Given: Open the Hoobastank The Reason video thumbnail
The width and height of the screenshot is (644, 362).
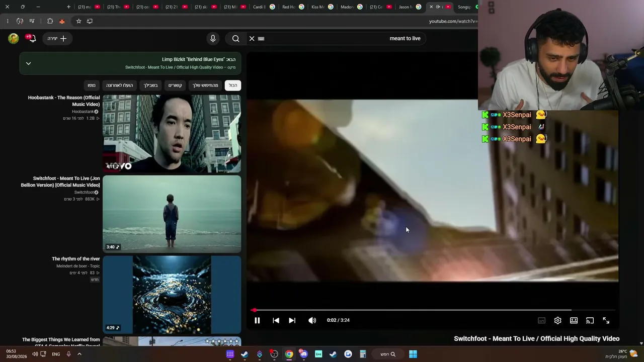Looking at the screenshot, I should click(x=172, y=133).
